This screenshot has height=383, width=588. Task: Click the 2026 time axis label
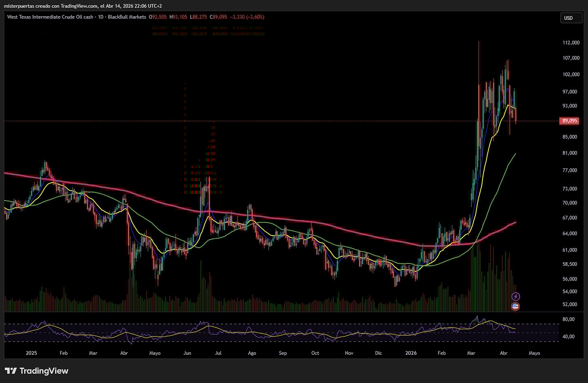411,353
